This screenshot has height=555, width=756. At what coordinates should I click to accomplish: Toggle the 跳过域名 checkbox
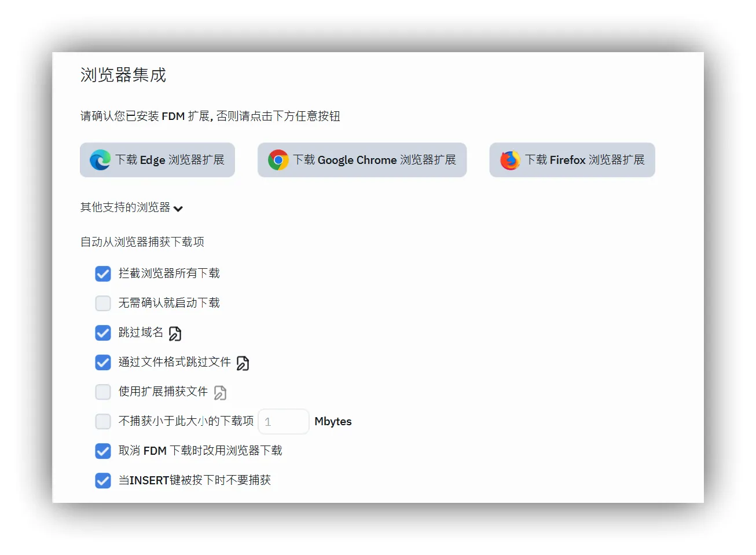tap(103, 333)
